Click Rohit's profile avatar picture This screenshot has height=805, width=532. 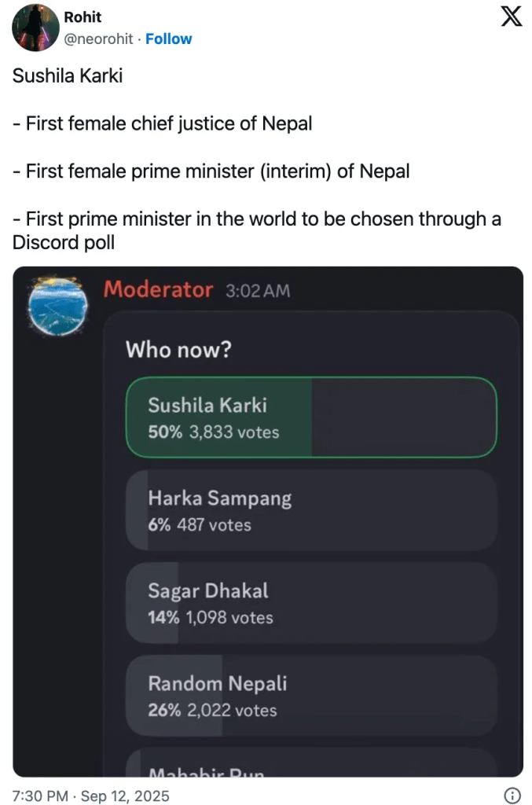click(x=36, y=28)
